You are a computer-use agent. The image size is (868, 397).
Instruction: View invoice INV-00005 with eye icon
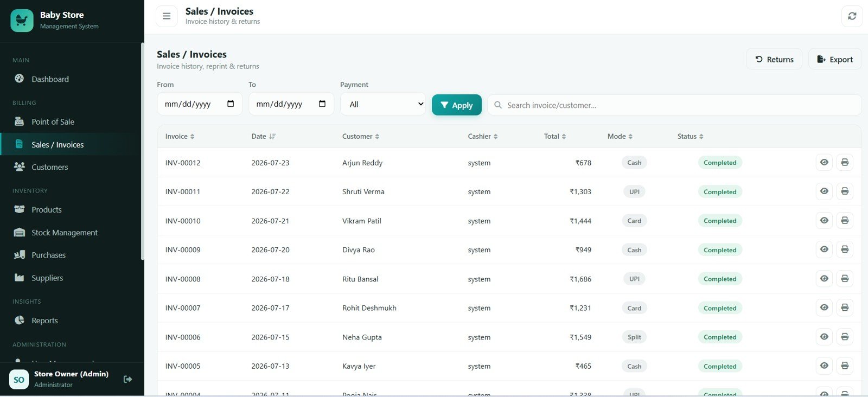[824, 366]
